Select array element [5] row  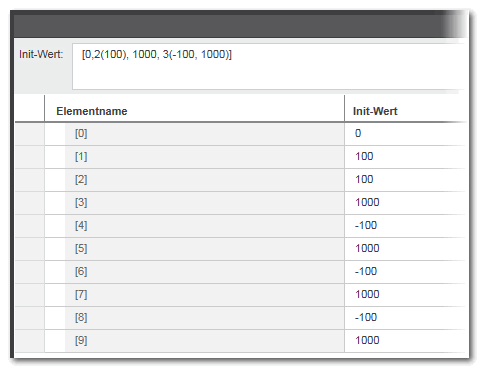click(x=240, y=249)
